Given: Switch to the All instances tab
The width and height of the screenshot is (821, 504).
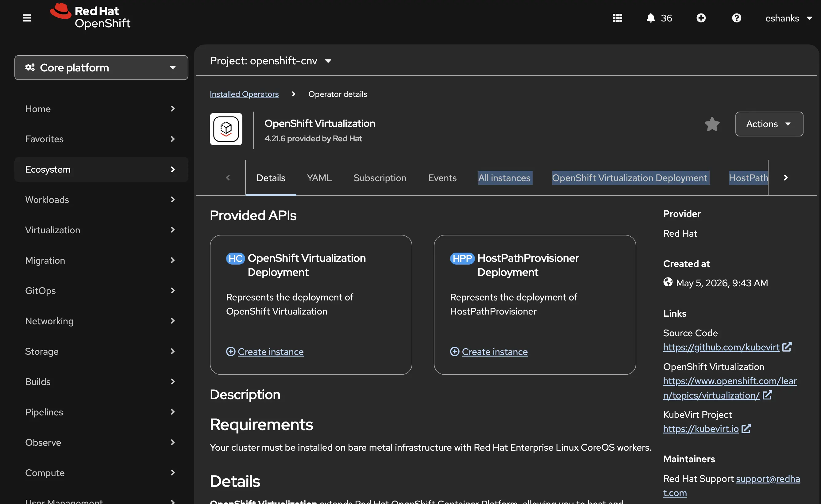Looking at the screenshot, I should point(504,178).
